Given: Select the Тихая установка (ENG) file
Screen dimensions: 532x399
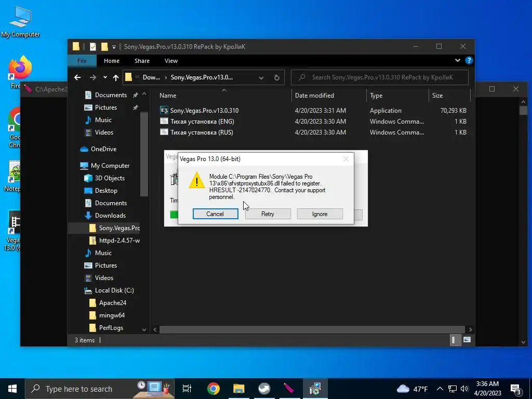Looking at the screenshot, I should pyautogui.click(x=202, y=122).
